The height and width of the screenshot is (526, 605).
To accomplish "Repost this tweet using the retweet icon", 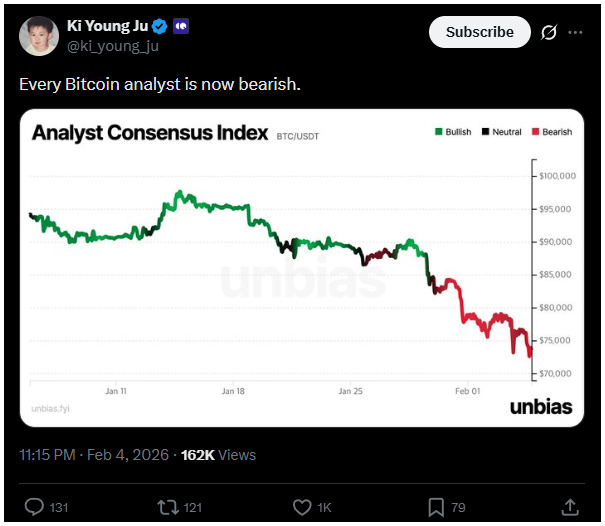I will (167, 507).
